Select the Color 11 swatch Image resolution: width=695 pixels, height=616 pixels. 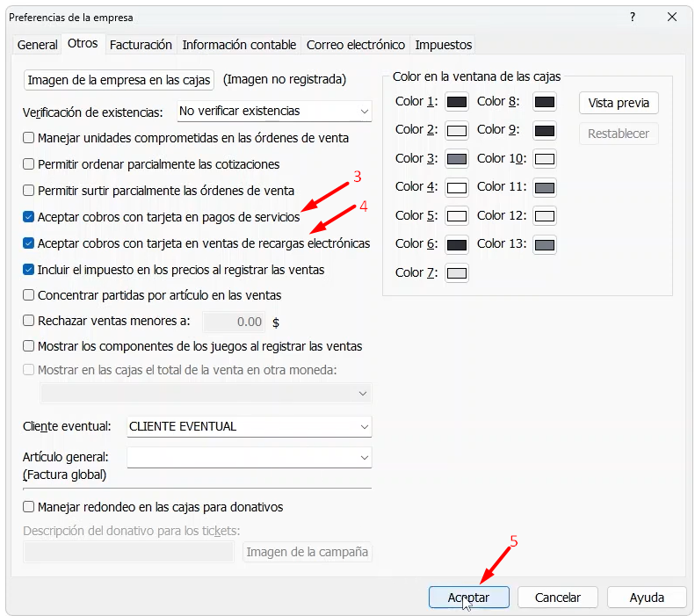pos(545,187)
